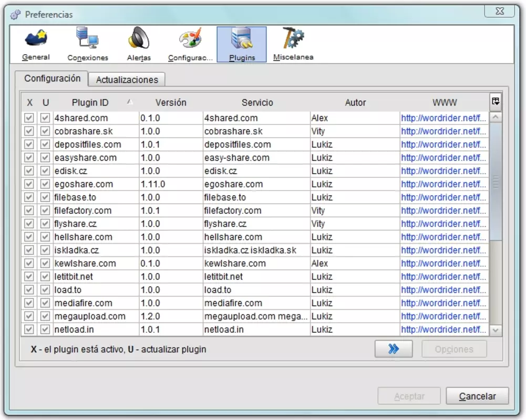526x420 pixels.
Task: Select the depositfiles.com plugin ID cell
Action: 96,144
